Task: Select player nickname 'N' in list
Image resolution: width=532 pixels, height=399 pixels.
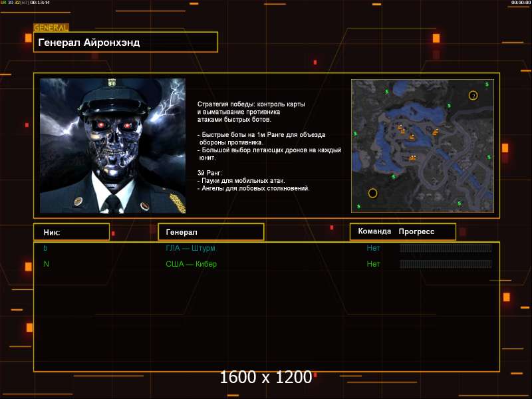Action: tap(46, 264)
